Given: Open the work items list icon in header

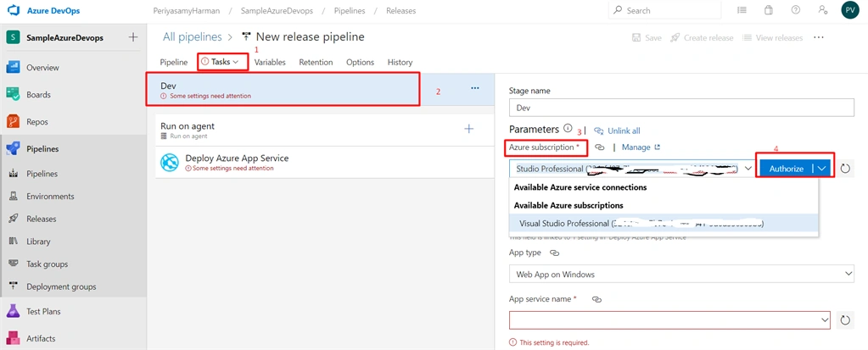Looking at the screenshot, I should tap(742, 10).
